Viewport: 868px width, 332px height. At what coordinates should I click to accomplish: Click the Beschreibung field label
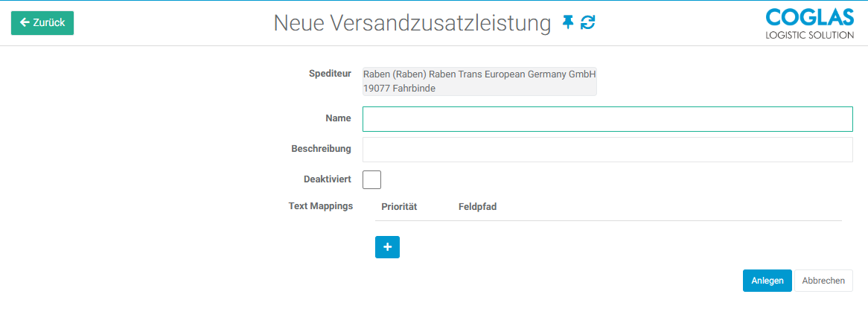321,149
